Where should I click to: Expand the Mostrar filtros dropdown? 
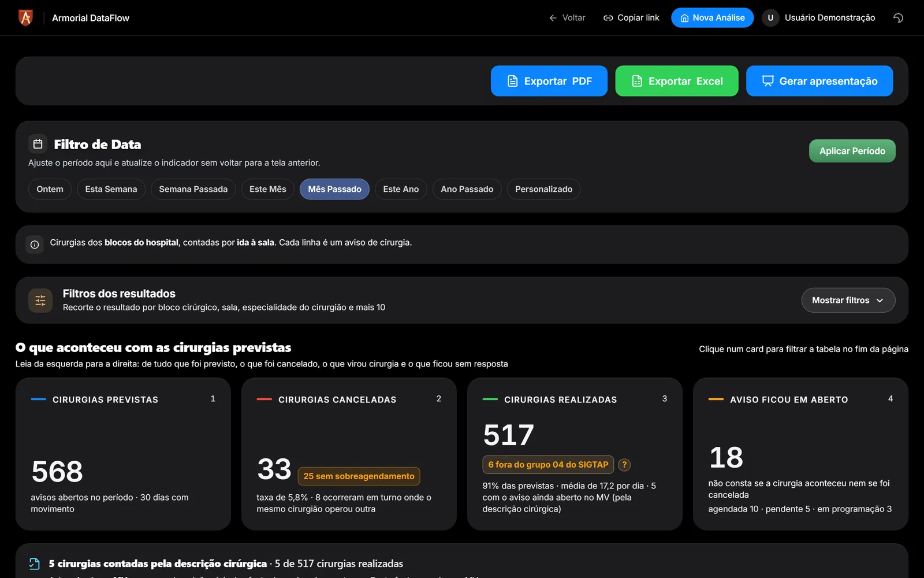[x=848, y=301]
